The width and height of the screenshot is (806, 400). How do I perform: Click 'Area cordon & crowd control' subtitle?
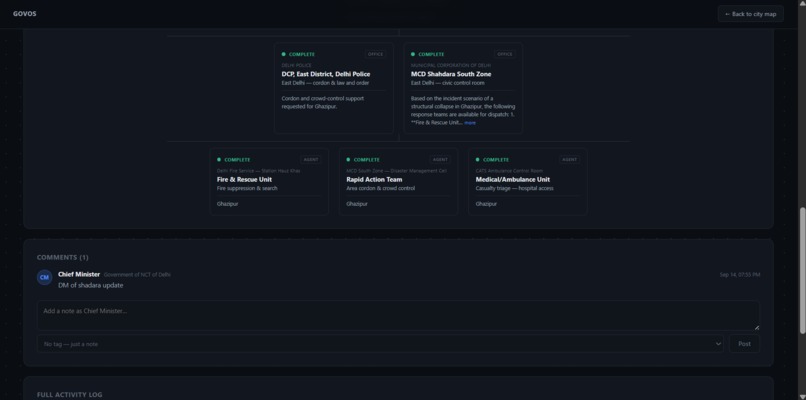point(380,189)
